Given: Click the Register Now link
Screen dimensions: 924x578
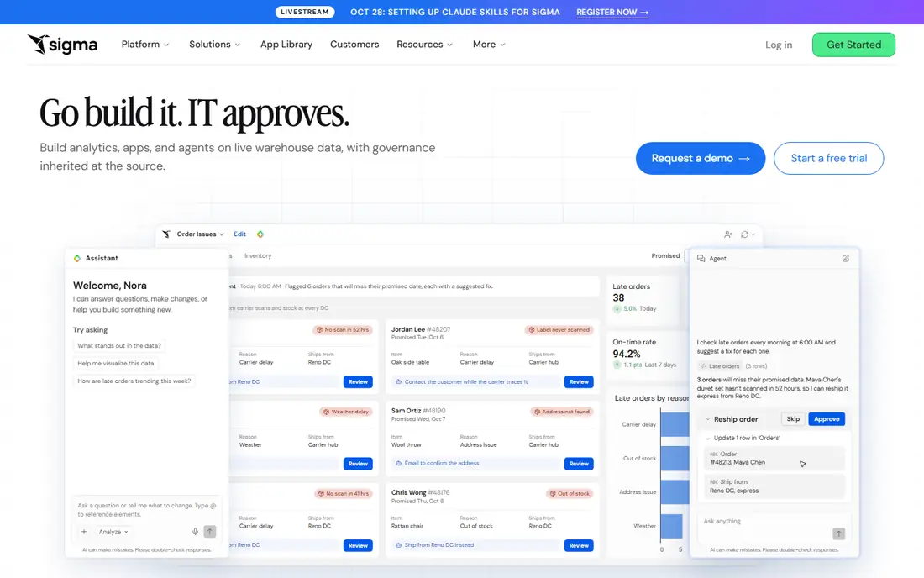Looking at the screenshot, I should click(x=612, y=13).
